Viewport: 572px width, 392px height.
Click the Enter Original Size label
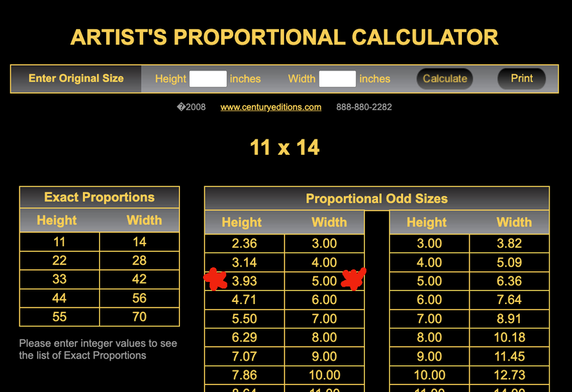tap(76, 79)
